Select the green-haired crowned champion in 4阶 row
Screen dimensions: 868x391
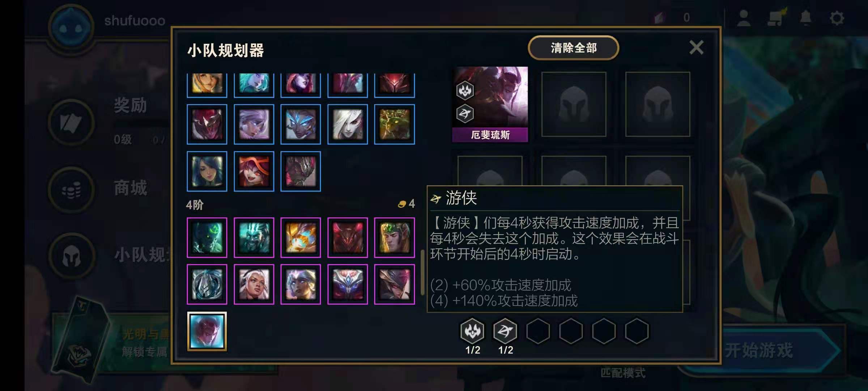[x=395, y=237]
